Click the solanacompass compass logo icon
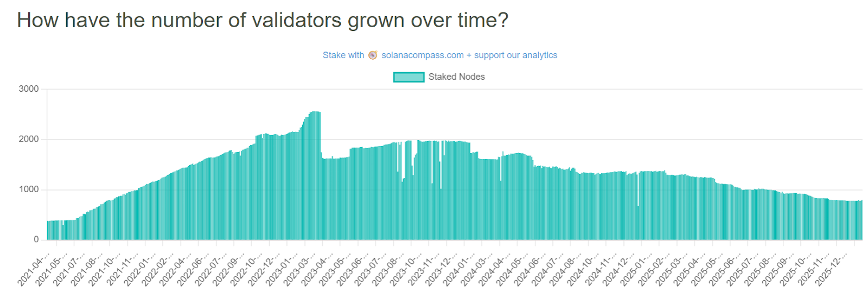 tap(373, 55)
